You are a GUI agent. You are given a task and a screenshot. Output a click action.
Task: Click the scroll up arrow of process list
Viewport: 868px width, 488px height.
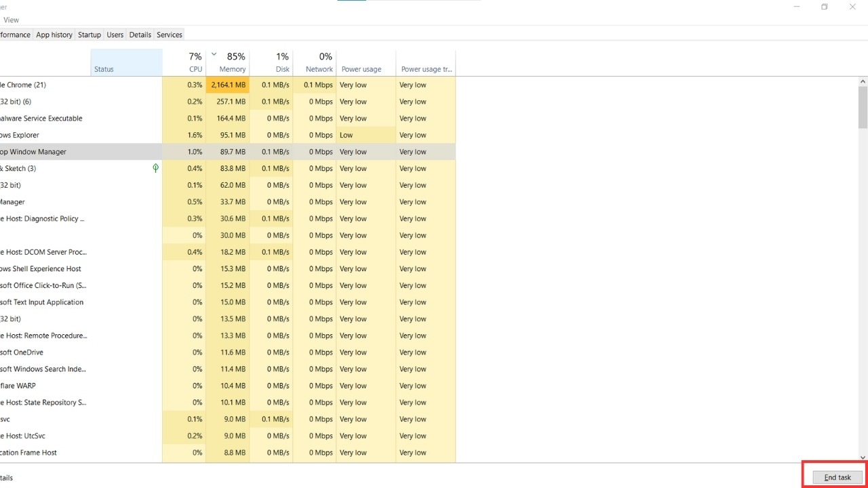click(863, 81)
